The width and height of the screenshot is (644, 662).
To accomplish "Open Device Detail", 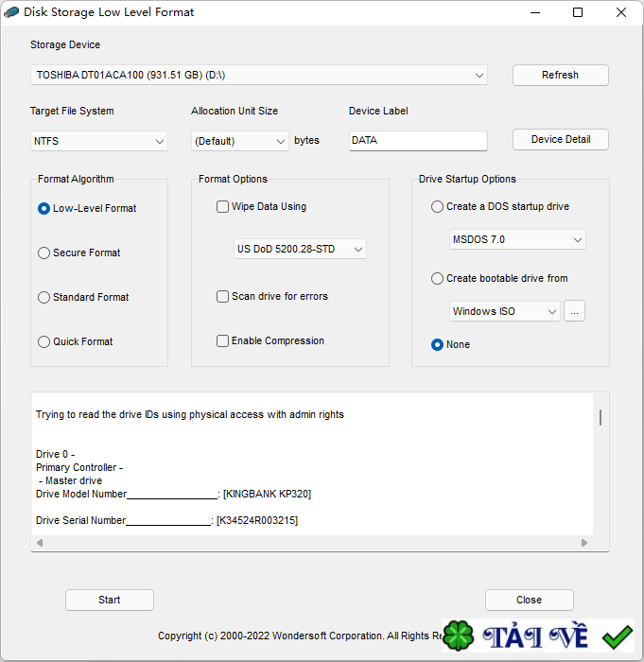I will tap(561, 139).
